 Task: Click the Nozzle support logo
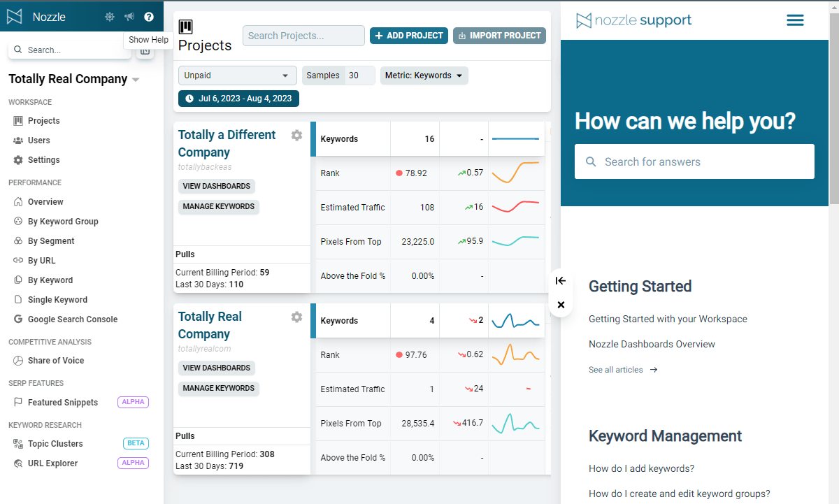(634, 20)
